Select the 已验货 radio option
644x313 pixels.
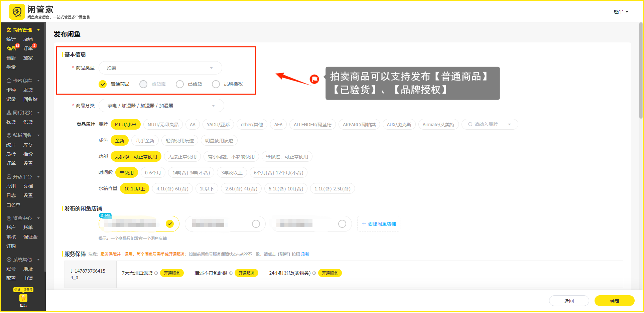(x=180, y=84)
